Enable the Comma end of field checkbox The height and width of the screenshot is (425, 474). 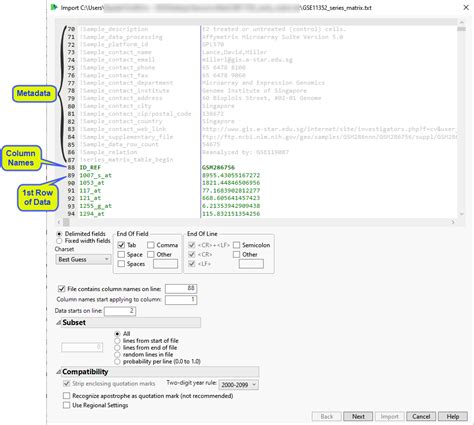[x=151, y=245]
